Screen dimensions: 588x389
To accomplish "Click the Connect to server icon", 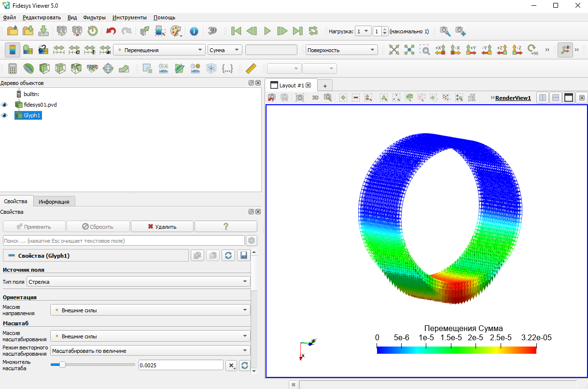I will tap(62, 31).
